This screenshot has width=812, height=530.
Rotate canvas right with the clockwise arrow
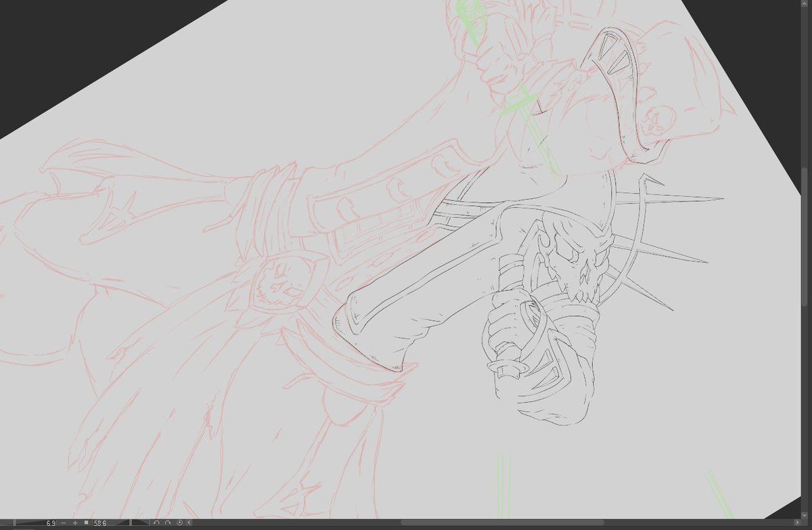pos(168,523)
